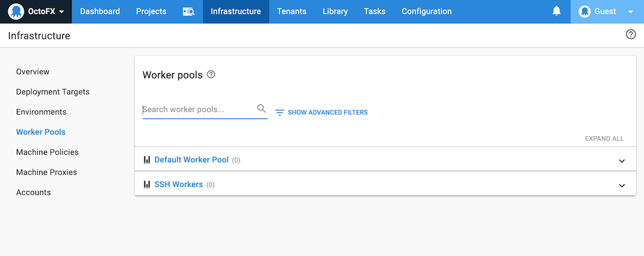Expand the Default Worker Pool row

[622, 161]
